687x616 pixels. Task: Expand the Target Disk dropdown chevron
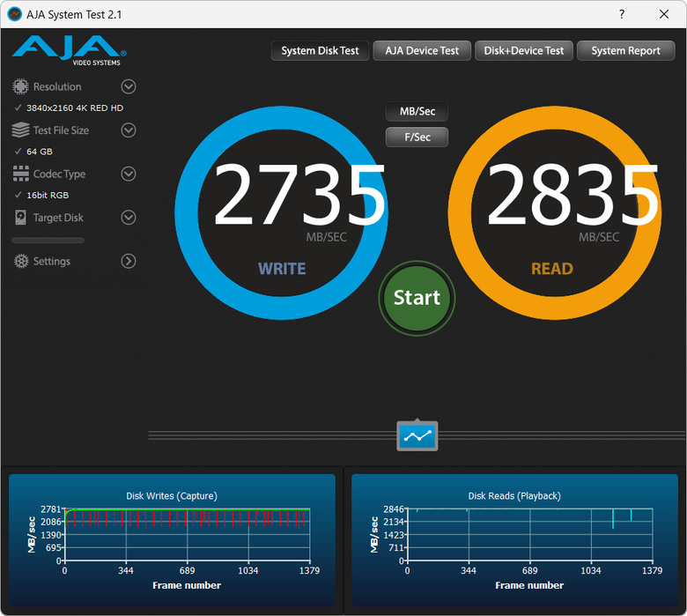[129, 218]
